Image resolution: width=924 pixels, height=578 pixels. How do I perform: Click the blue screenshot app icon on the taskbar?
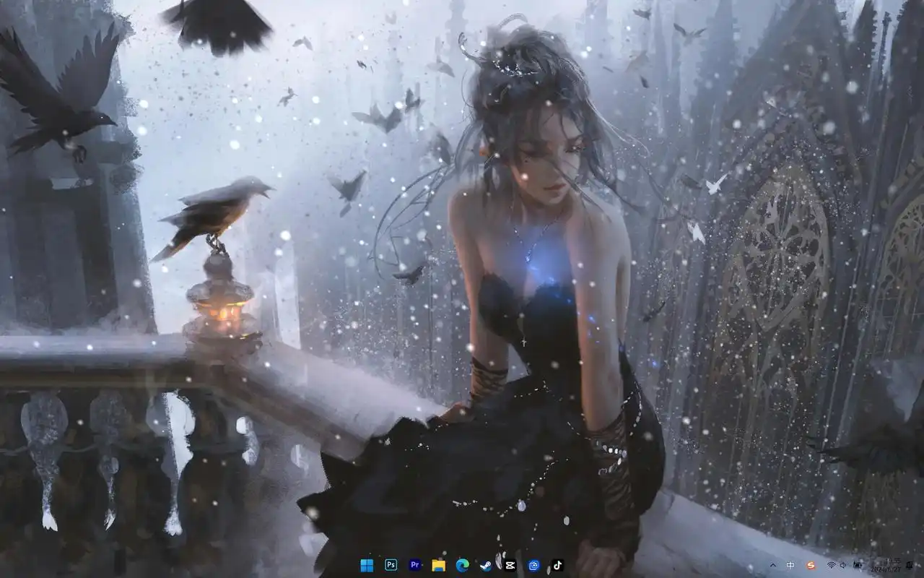[x=533, y=566]
